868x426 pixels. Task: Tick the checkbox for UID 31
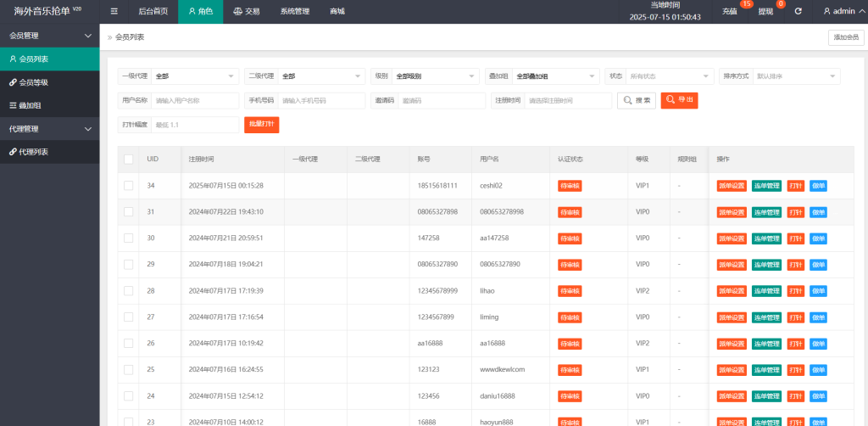click(129, 211)
